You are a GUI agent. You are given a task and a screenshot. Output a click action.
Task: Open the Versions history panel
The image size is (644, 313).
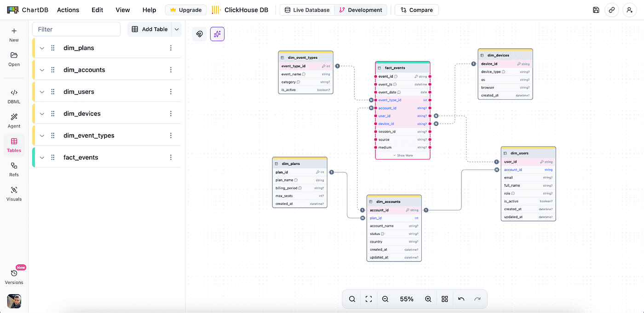(14, 277)
